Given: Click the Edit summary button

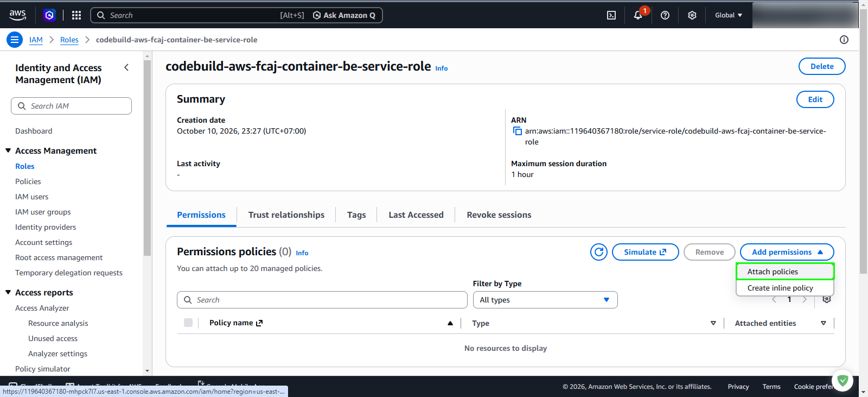Looking at the screenshot, I should [x=815, y=99].
